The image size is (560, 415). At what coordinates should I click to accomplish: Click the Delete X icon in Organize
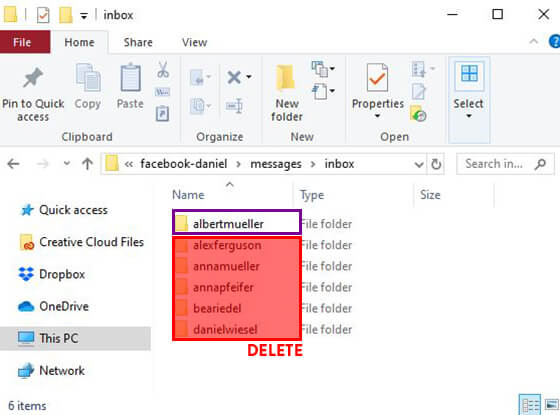(x=235, y=77)
